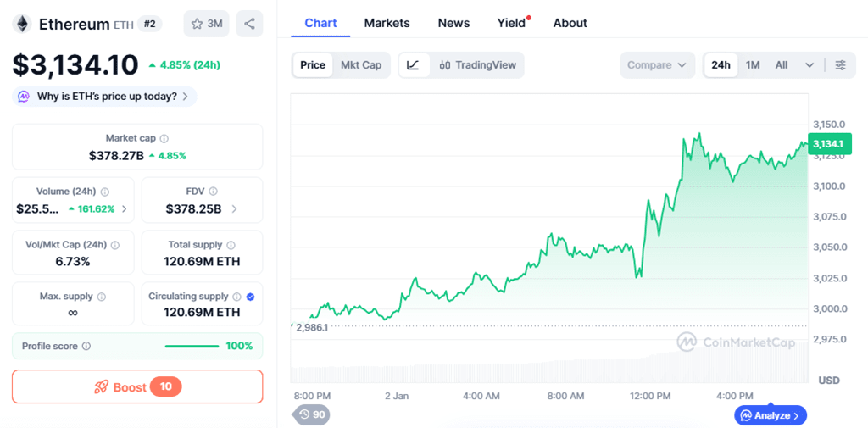The image size is (868, 428).
Task: Click the AI icon beside ETH price question
Action: pyautogui.click(x=23, y=97)
